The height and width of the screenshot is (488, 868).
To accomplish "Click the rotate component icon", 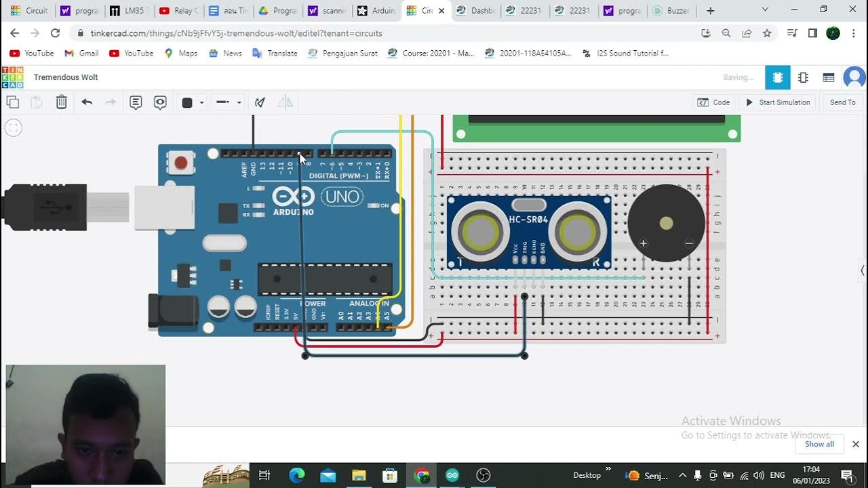I will click(260, 102).
